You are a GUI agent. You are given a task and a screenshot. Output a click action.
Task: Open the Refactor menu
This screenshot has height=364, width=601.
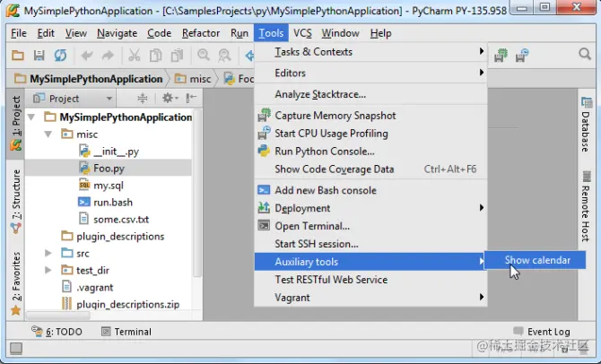200,33
